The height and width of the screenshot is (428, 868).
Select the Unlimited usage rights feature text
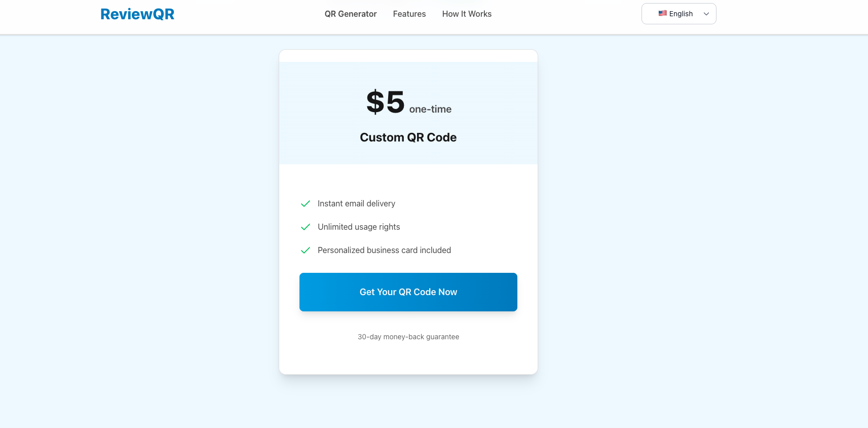(x=359, y=227)
